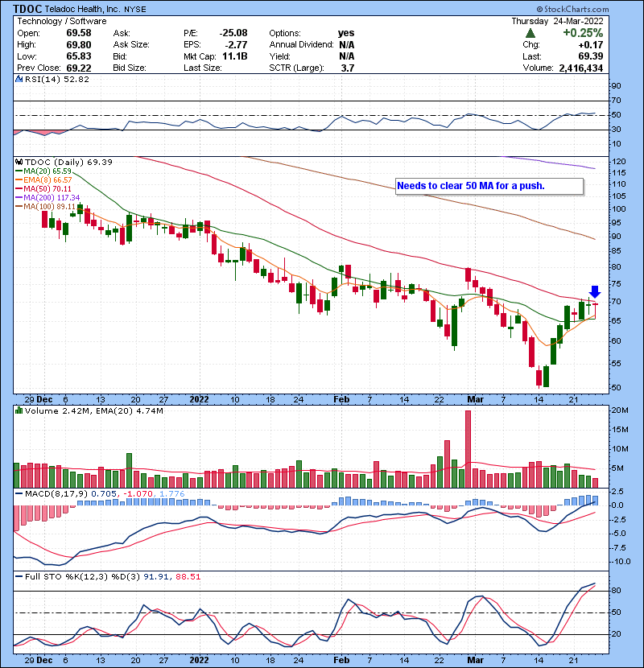
Task: Click the EMA(8) 66.57 legend entry
Action: 44,179
